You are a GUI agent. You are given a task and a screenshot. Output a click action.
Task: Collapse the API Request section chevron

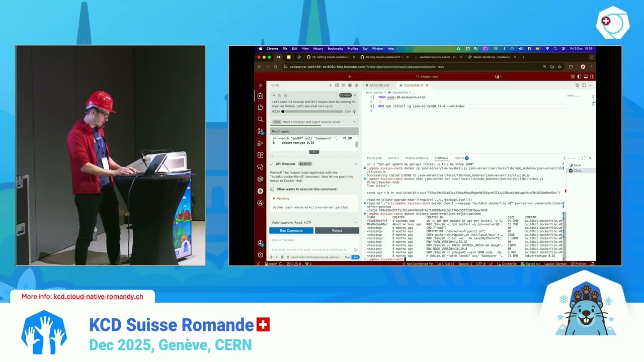(356, 163)
